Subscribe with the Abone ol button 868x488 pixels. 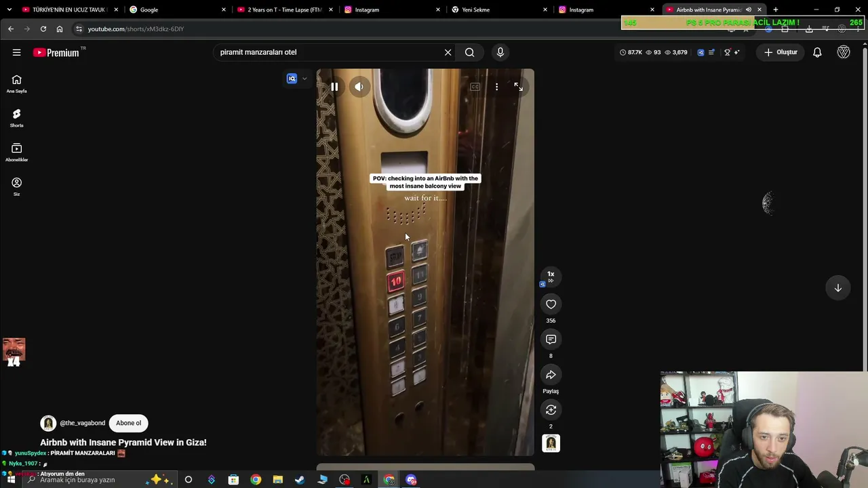(128, 423)
